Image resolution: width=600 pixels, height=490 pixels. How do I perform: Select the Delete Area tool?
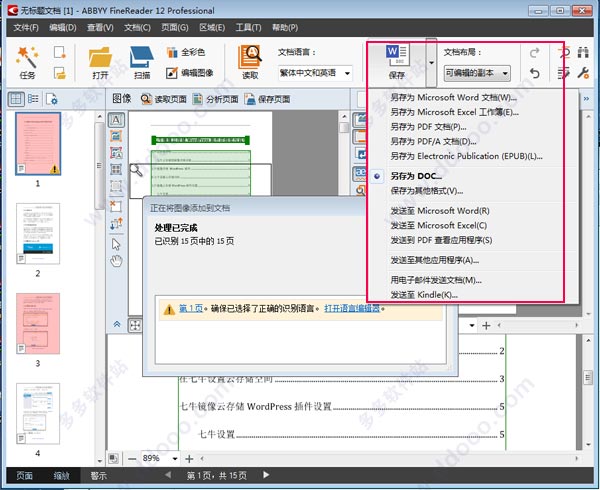point(116,206)
